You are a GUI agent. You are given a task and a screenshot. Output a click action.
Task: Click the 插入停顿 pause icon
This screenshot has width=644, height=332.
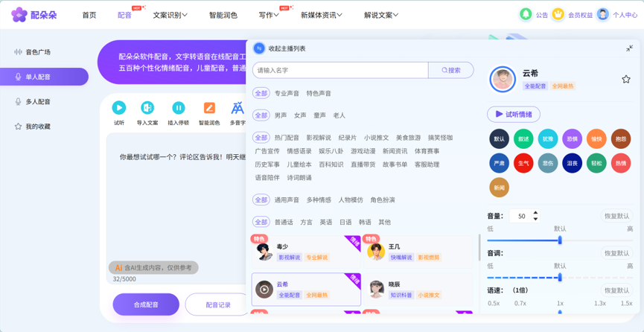[178, 108]
